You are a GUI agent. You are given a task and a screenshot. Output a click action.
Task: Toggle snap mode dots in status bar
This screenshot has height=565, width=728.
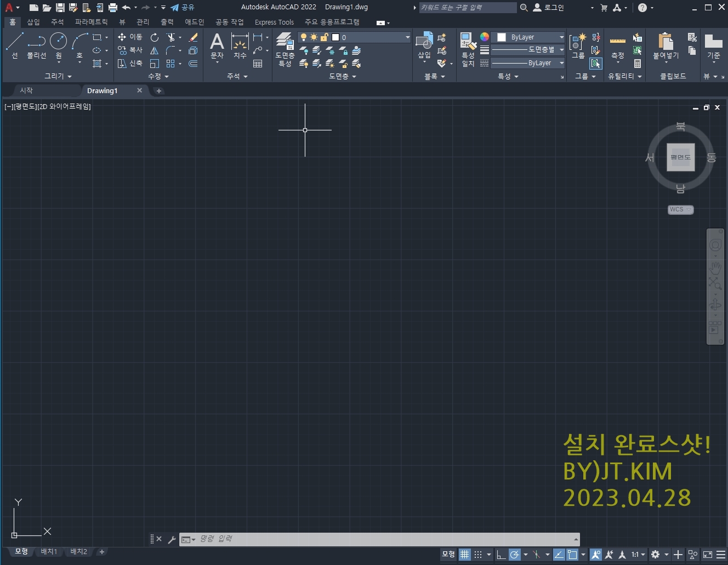(x=478, y=555)
